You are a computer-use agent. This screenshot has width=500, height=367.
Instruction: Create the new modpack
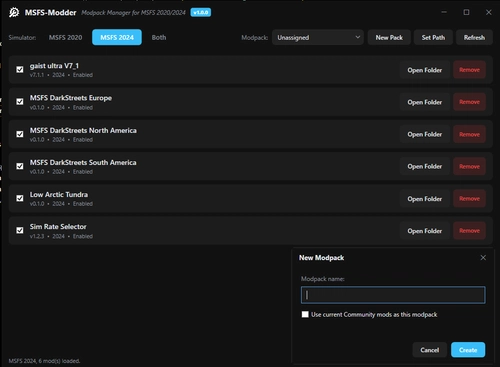point(468,350)
